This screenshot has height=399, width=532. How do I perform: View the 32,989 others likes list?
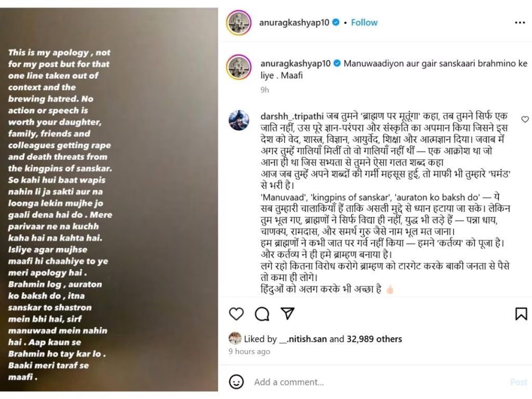pos(374,339)
